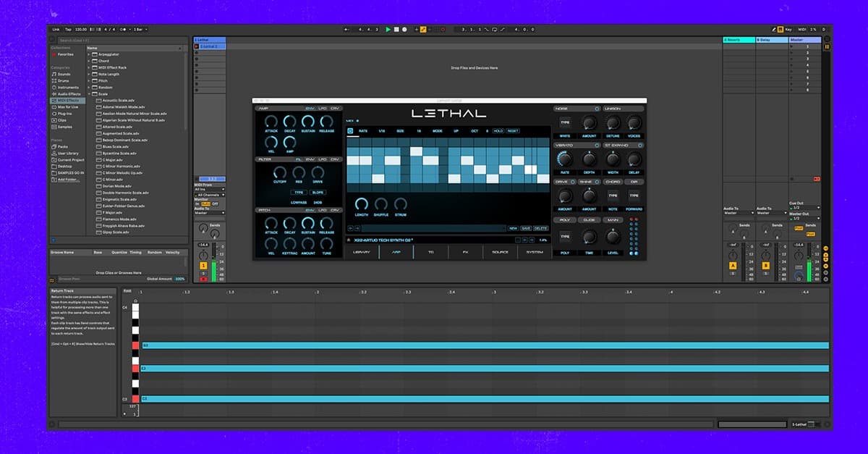
Task: Switch Monitor to Off on Lethal track
Action: (214, 204)
